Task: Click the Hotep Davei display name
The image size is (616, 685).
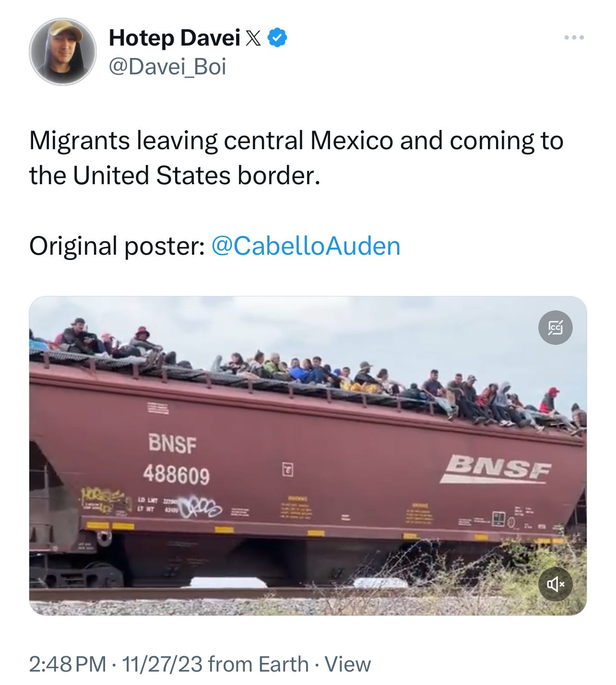Action: pyautogui.click(x=175, y=38)
